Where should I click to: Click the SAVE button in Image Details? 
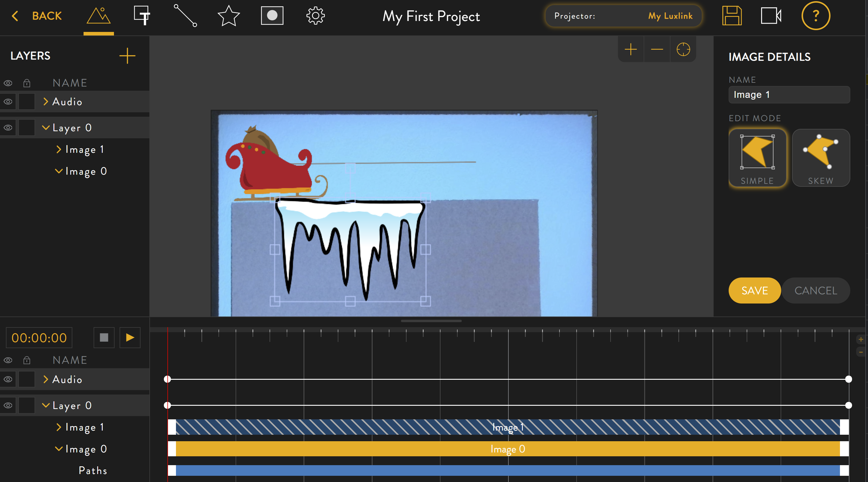[754, 291]
